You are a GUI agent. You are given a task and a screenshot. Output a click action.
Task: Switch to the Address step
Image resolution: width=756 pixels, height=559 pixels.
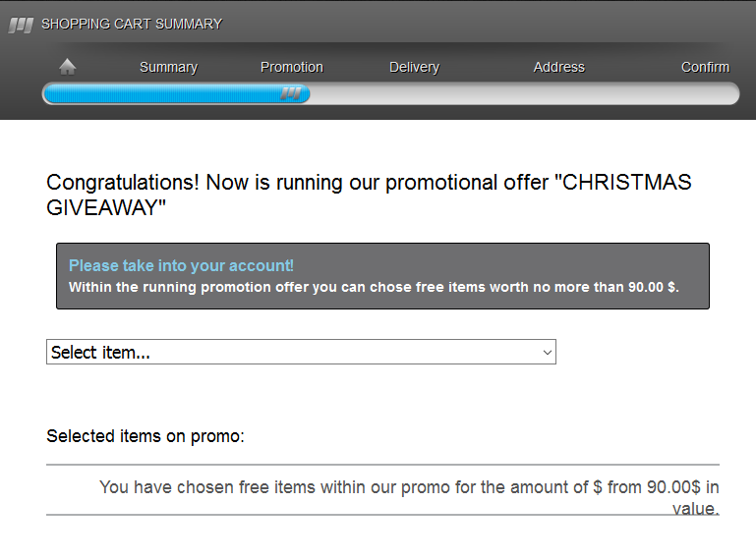558,67
